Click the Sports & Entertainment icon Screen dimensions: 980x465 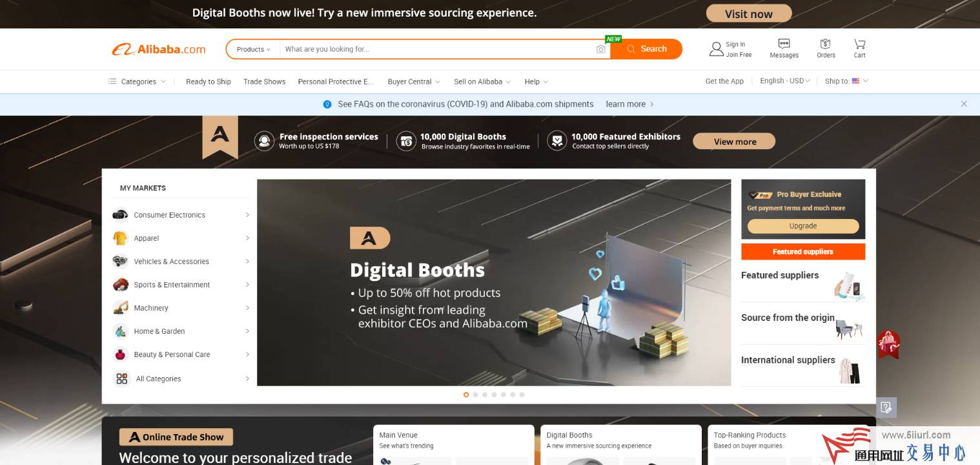tap(121, 284)
